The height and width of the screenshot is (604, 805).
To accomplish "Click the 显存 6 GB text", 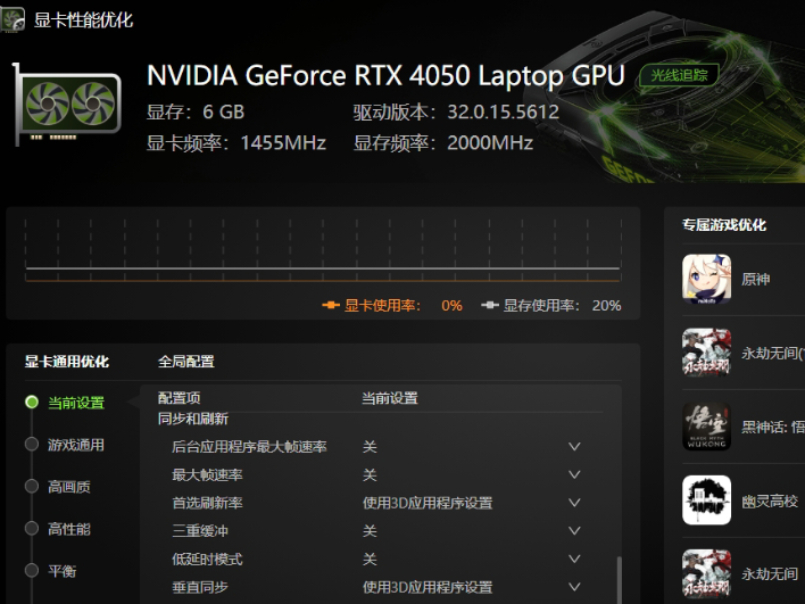I will click(x=196, y=112).
